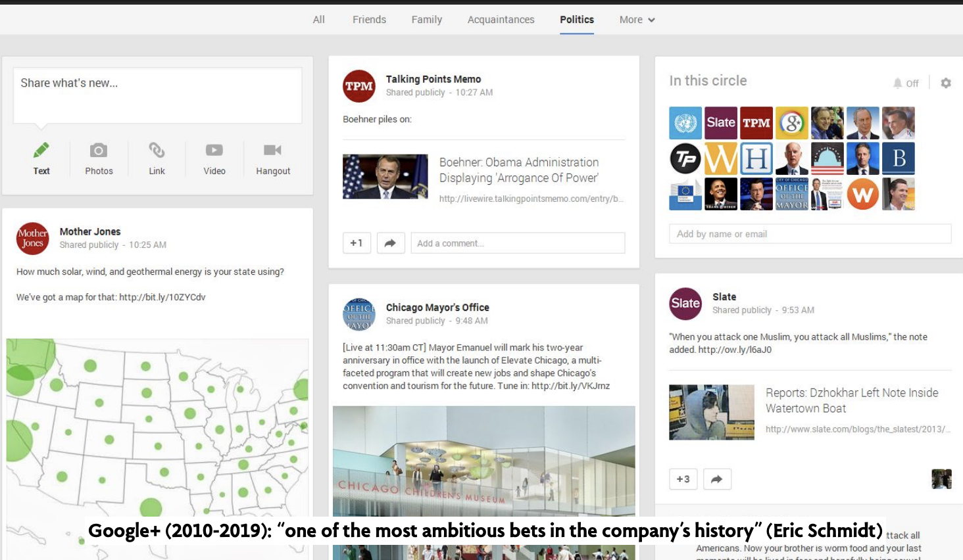Screen dimensions: 963x560
Task: Toggle circle notifications bell marked Off
Action: pyautogui.click(x=906, y=83)
